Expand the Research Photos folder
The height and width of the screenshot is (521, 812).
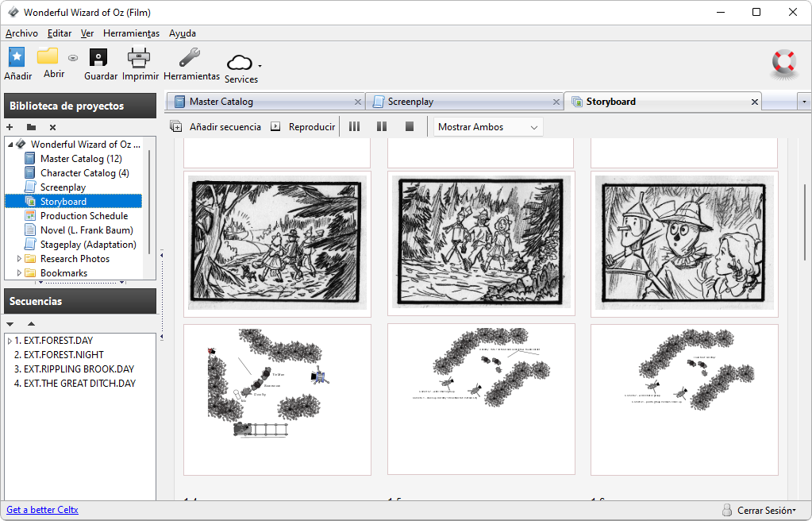click(20, 259)
